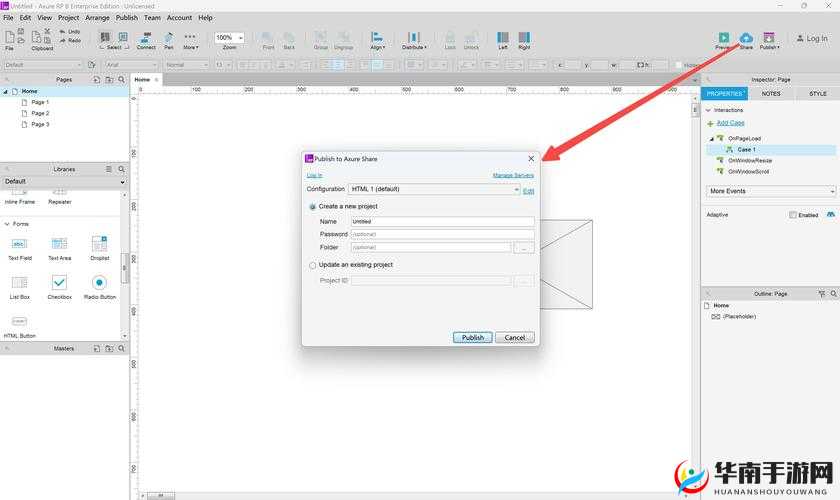Click the Text Field widget in Libraries
840x500 pixels.
20,244
